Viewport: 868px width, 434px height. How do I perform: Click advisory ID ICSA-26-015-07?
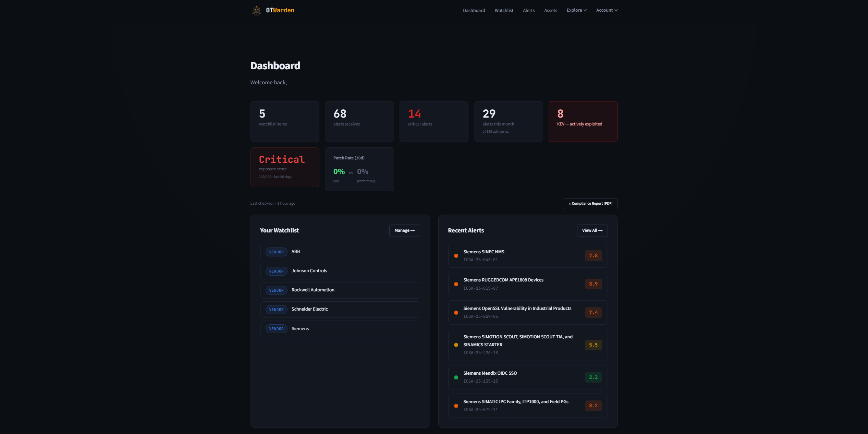480,289
